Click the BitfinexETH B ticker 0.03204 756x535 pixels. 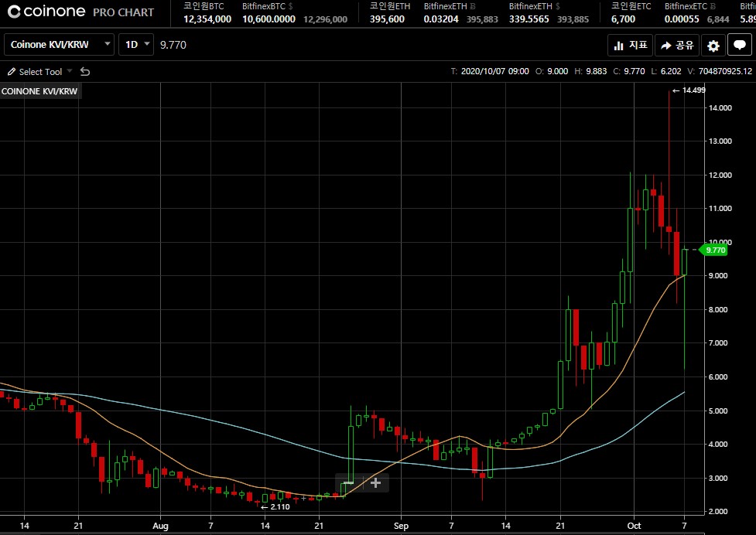point(441,19)
